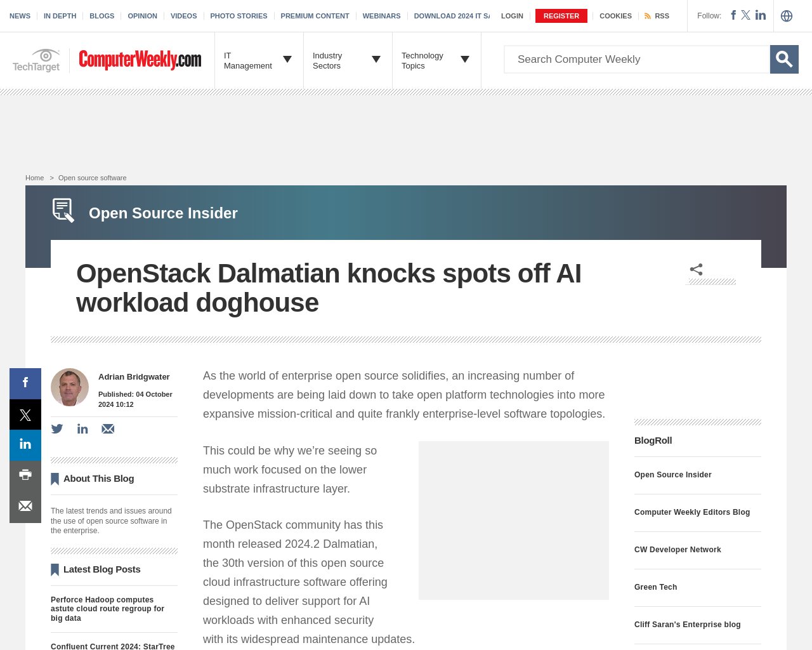Click the Open Source Insider blog icon

(x=63, y=211)
